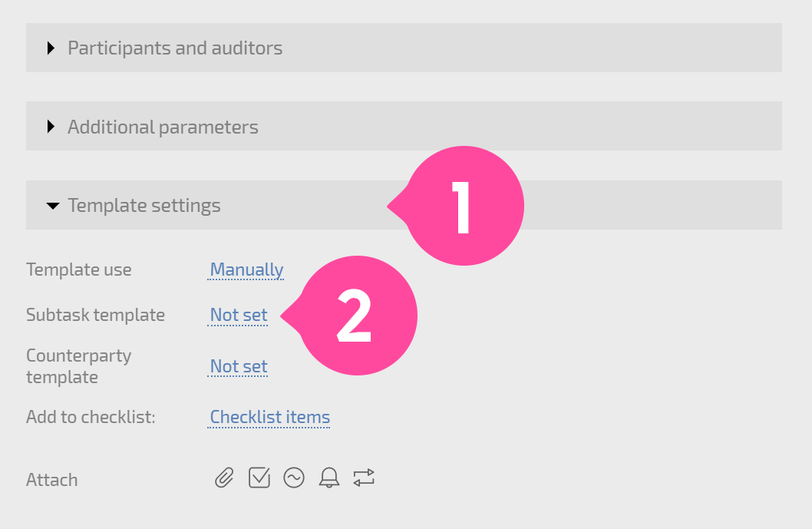Expand the Participants and auditors triangle

pos(51,48)
